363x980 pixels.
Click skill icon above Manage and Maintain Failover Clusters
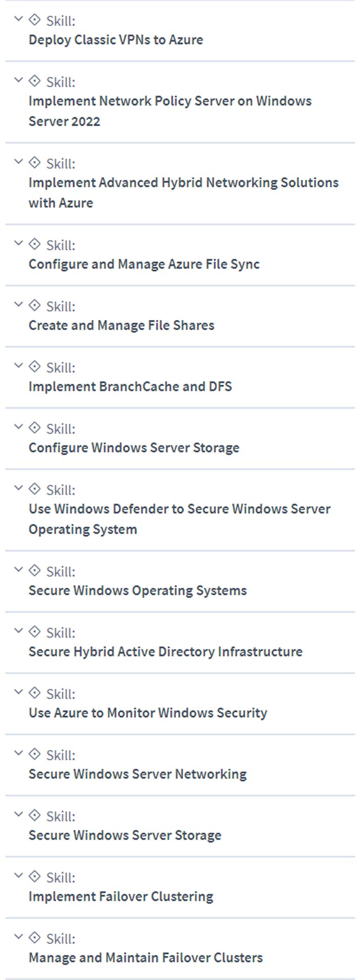coord(34,938)
